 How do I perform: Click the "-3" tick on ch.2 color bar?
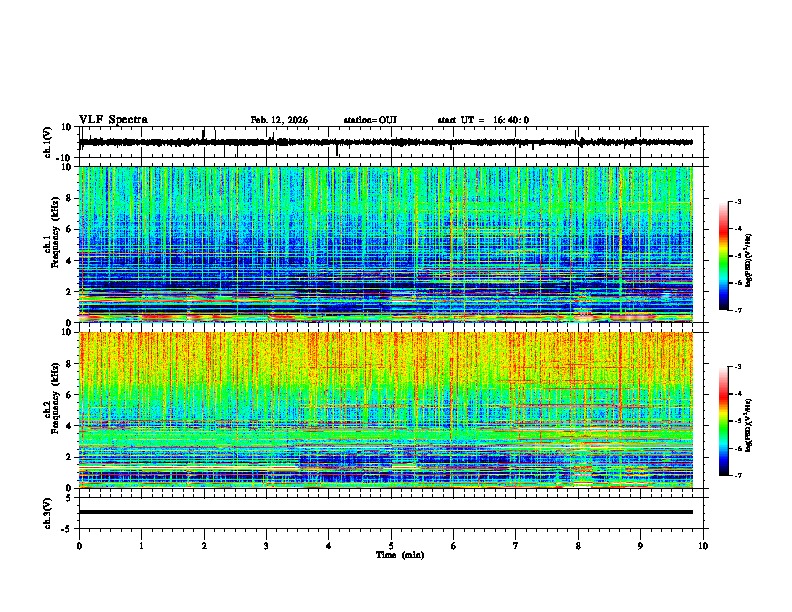[737, 367]
